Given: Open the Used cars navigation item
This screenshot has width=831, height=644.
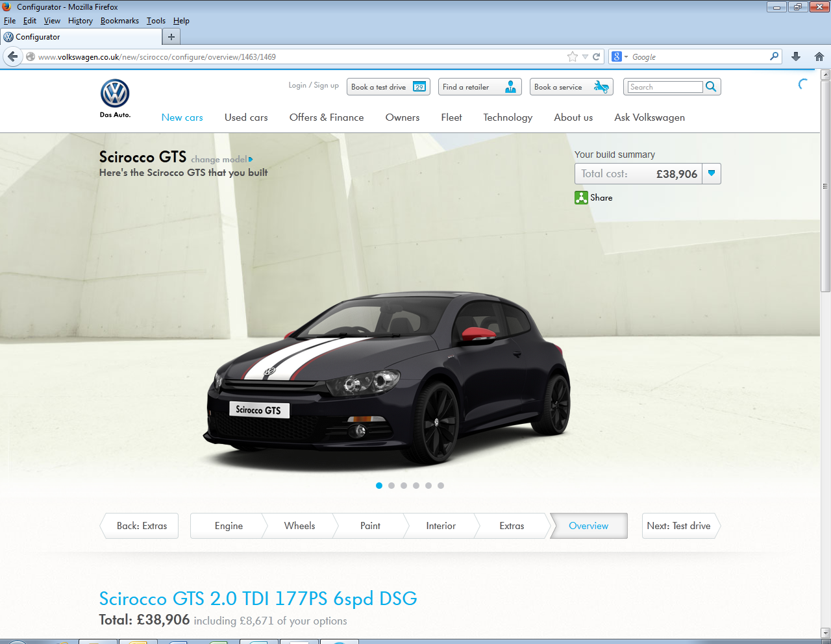Looking at the screenshot, I should [246, 118].
